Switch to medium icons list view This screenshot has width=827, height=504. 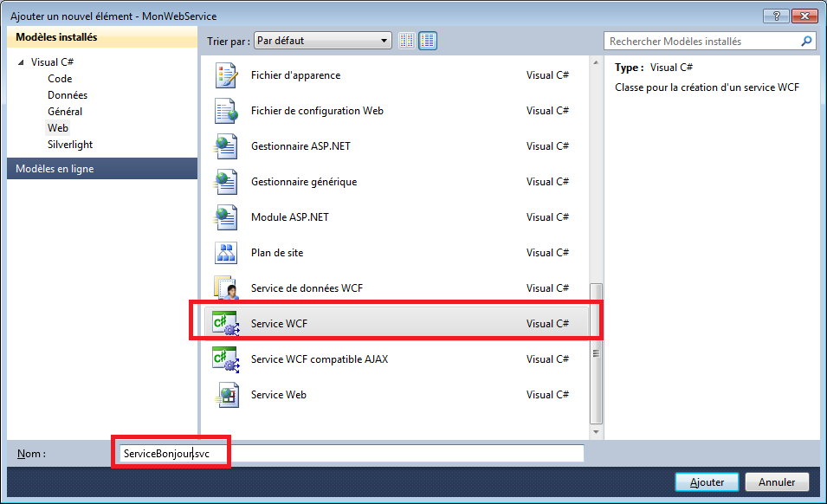pyautogui.click(x=428, y=41)
